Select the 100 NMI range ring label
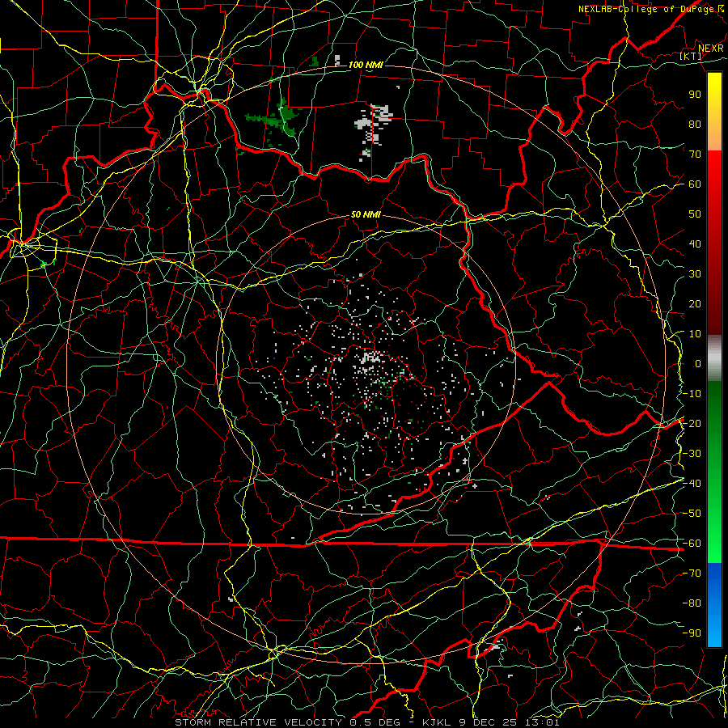 pyautogui.click(x=366, y=65)
